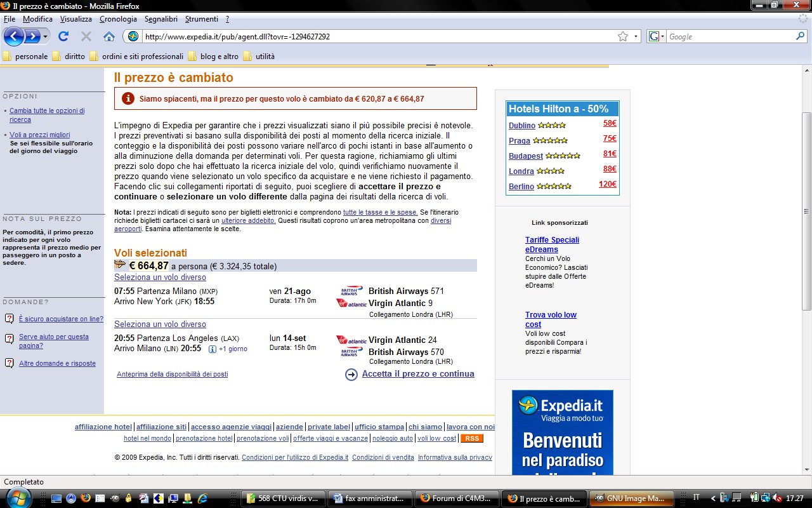Click the padlock quick launch icon
The width and height of the screenshot is (812, 508).
[x=129, y=498]
